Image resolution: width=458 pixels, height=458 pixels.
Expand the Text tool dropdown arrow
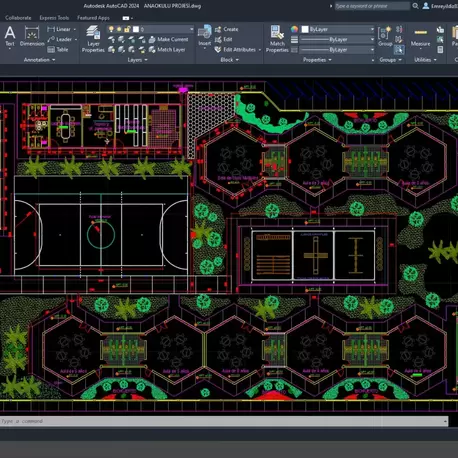(10, 49)
